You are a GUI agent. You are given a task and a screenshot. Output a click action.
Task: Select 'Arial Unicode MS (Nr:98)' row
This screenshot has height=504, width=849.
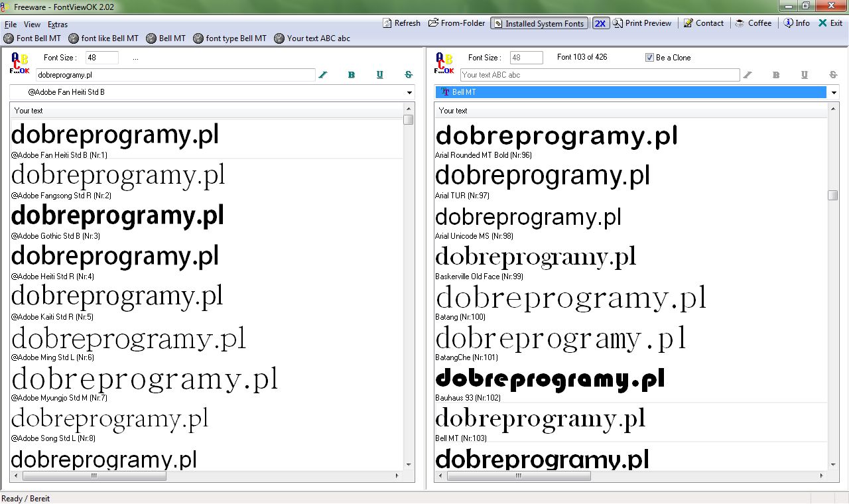click(631, 220)
